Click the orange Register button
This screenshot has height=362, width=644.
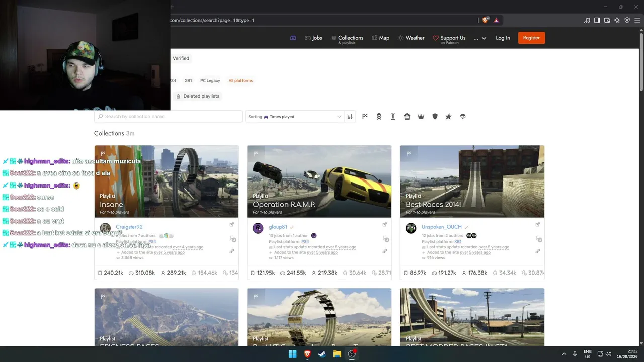pos(531,38)
